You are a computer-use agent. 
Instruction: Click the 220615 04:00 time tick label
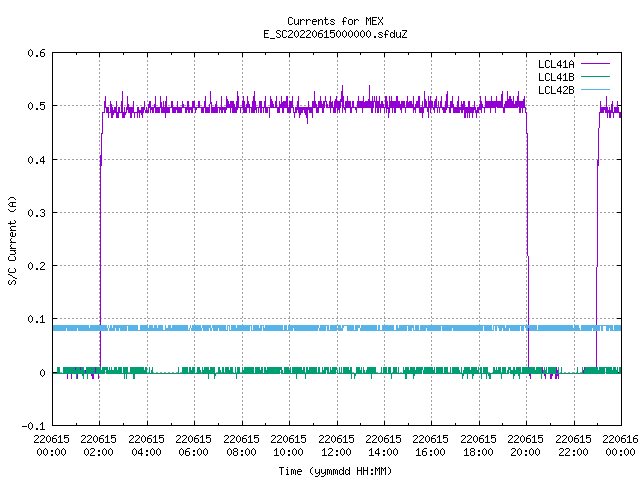click(x=146, y=445)
